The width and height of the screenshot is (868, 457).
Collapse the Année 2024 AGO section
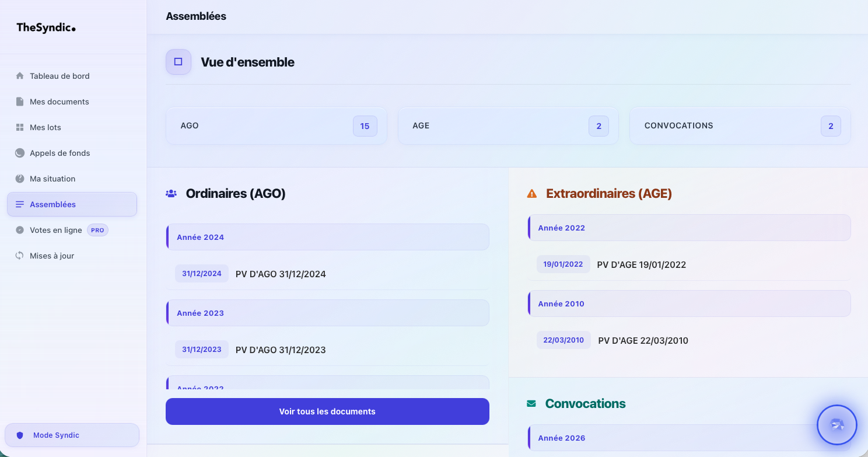[x=327, y=237]
